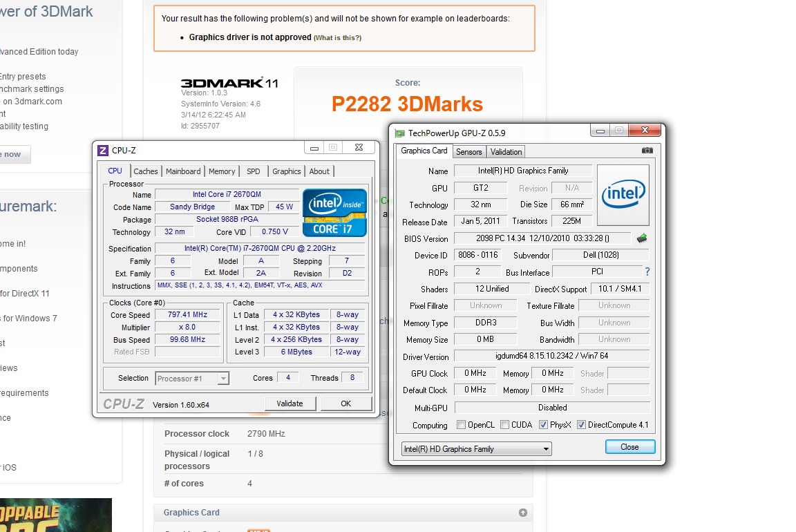
Task: Click the ad thumbnail in the page's corner
Action: click(56, 515)
